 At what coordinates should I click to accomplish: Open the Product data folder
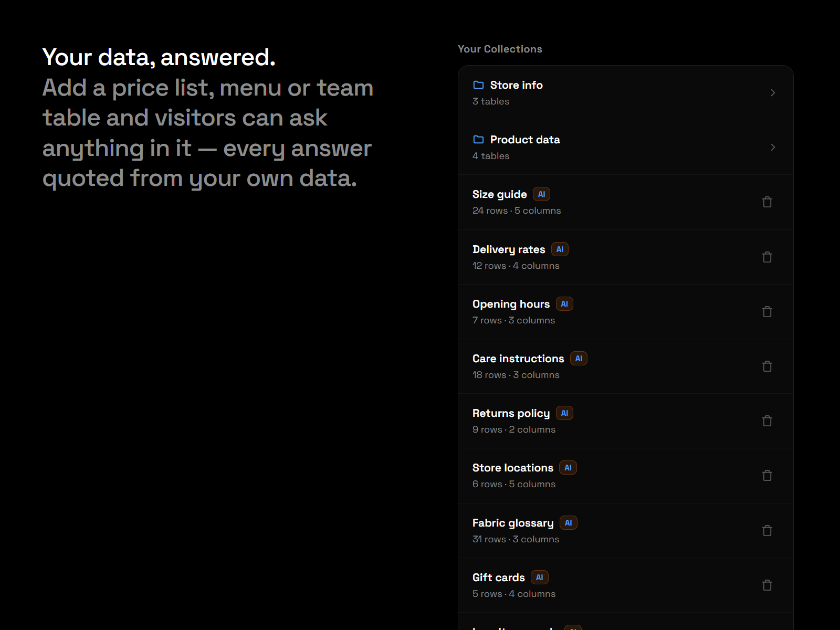[x=625, y=148]
